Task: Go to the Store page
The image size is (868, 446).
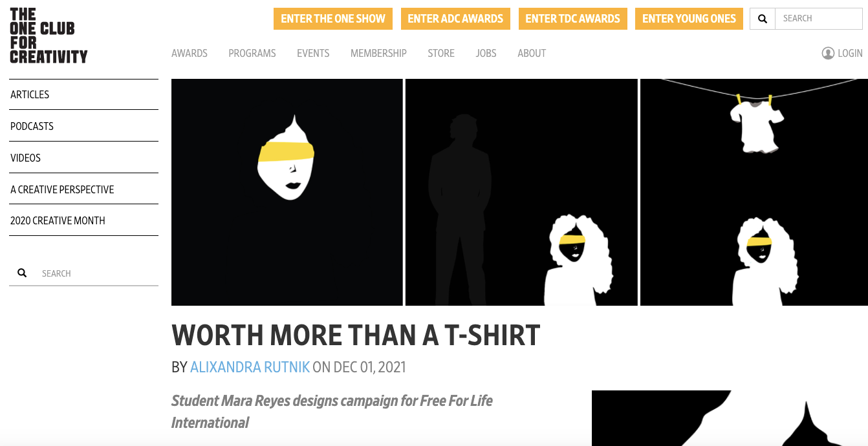Action: pyautogui.click(x=441, y=53)
